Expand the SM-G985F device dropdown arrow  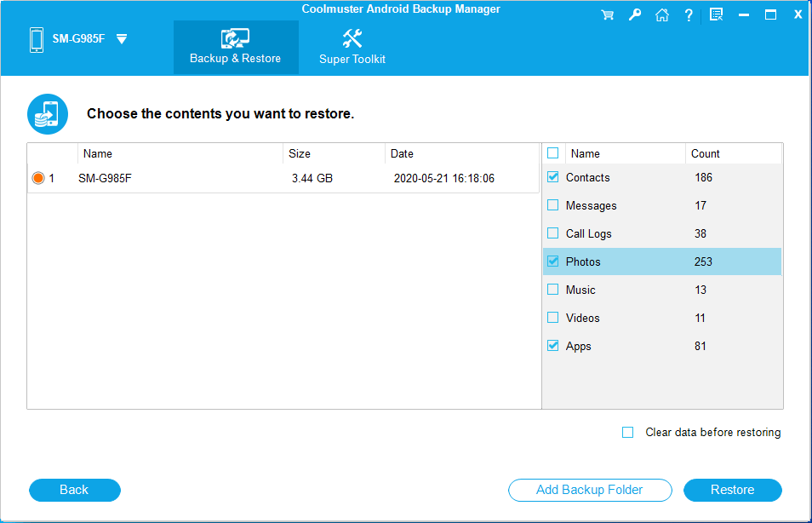[122, 39]
